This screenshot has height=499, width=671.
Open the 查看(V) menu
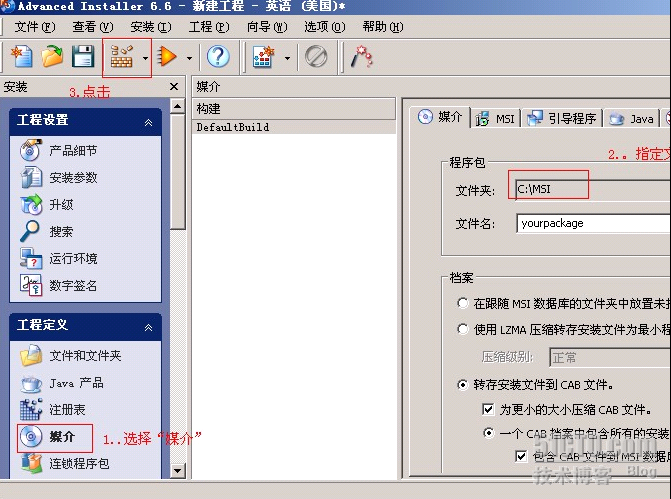[92, 27]
